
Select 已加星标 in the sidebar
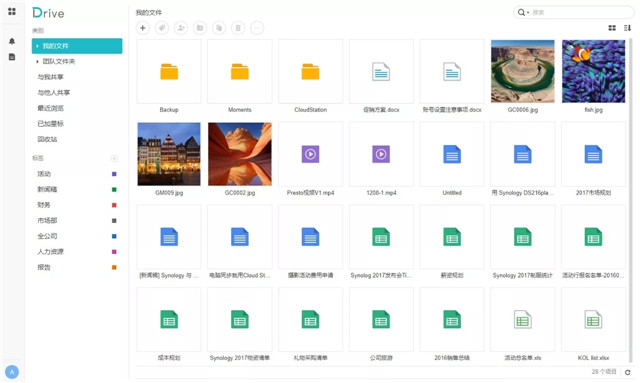[x=51, y=124]
